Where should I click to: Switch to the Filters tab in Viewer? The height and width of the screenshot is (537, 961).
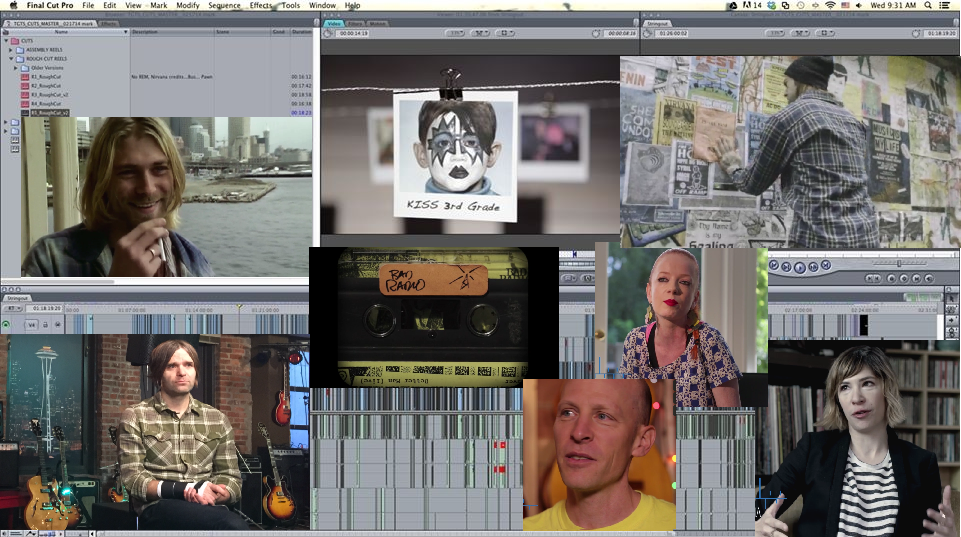355,23
